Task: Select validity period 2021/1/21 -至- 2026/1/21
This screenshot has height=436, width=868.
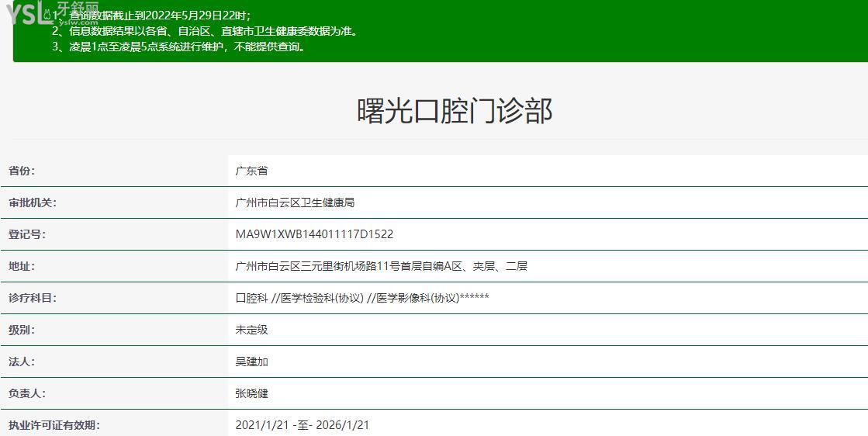Action: click(303, 425)
